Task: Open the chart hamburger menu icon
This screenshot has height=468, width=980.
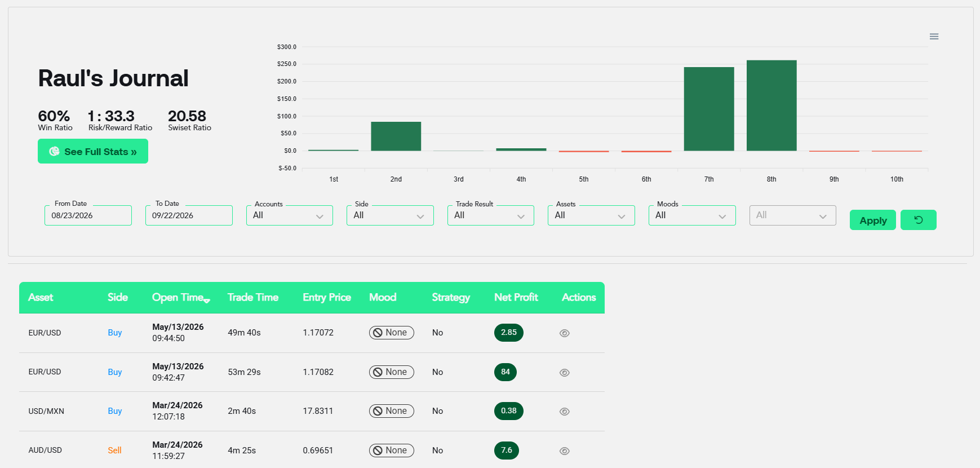Action: (x=934, y=37)
